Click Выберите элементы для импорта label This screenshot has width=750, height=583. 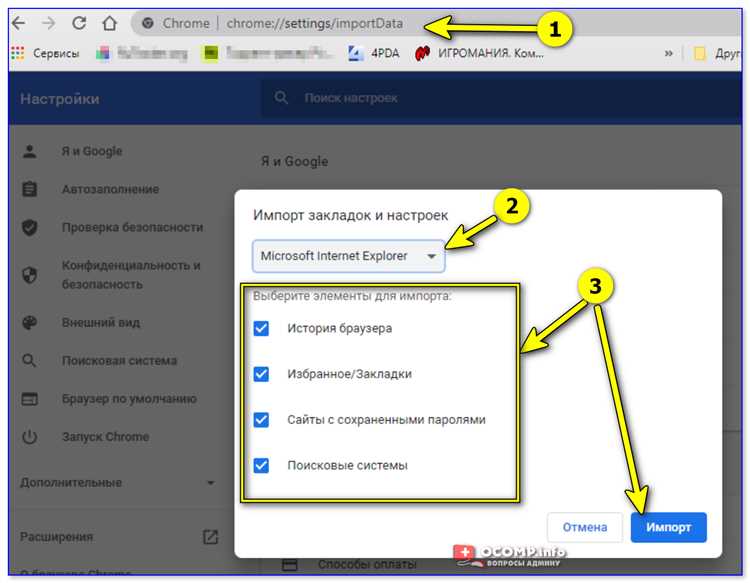click(x=352, y=296)
